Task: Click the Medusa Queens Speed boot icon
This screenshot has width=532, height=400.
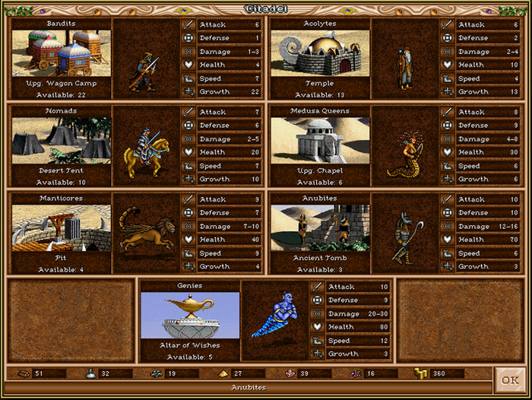Action: tap(447, 166)
